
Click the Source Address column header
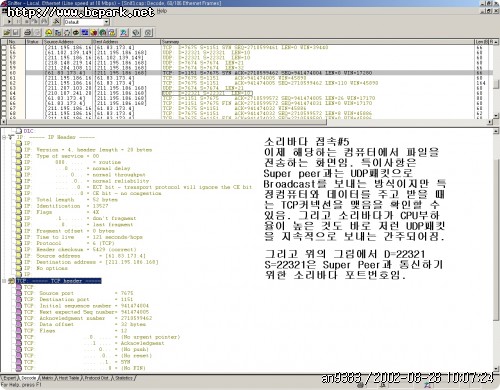click(x=67, y=42)
